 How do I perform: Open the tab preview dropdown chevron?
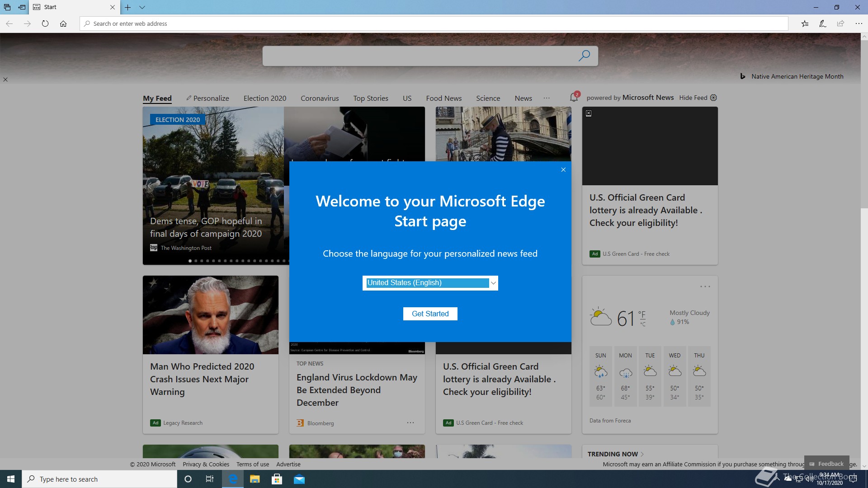(142, 7)
